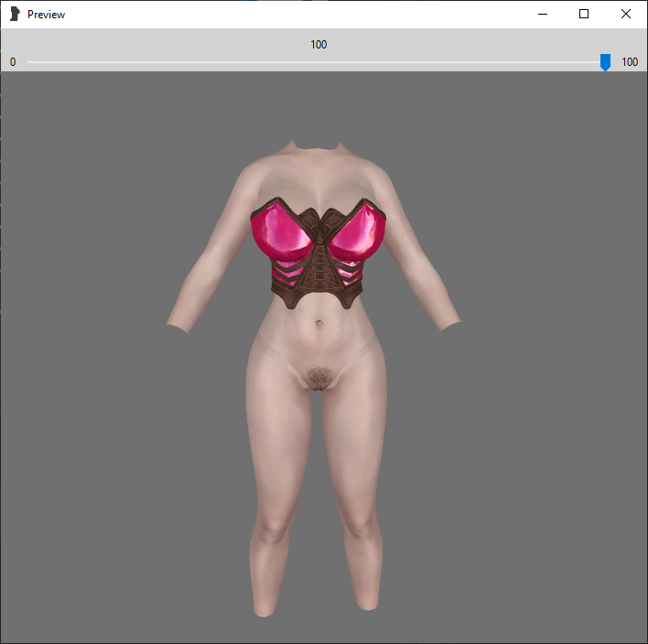The height and width of the screenshot is (644, 648).
Task: Click the weight slider blue thumb
Action: coord(605,62)
